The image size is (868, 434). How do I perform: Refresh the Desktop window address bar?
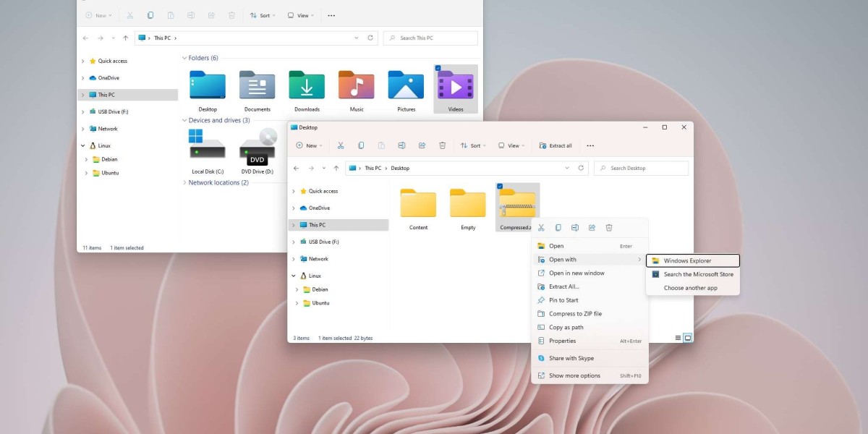(x=581, y=168)
